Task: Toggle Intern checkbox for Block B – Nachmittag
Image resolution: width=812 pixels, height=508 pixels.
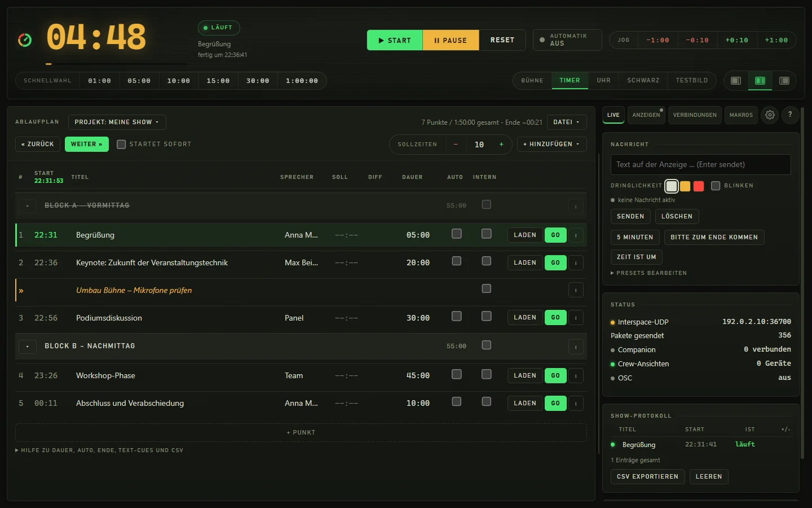Action: point(487,345)
